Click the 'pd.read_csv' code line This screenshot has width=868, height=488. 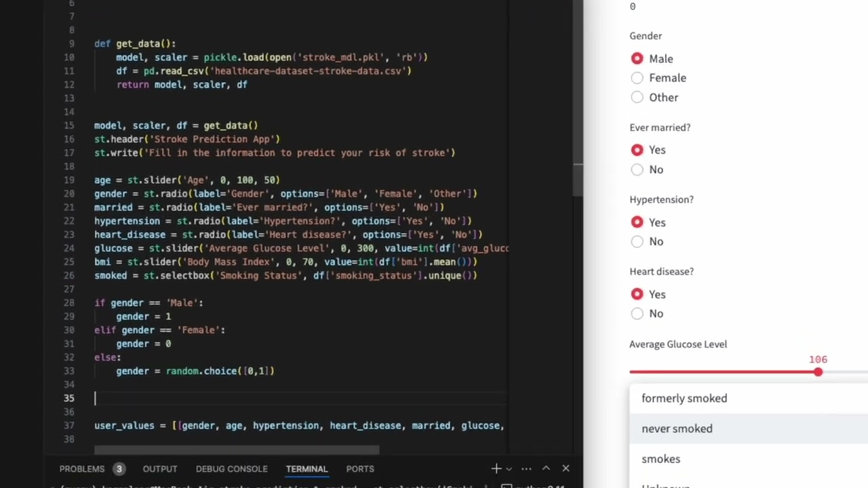tap(264, 71)
